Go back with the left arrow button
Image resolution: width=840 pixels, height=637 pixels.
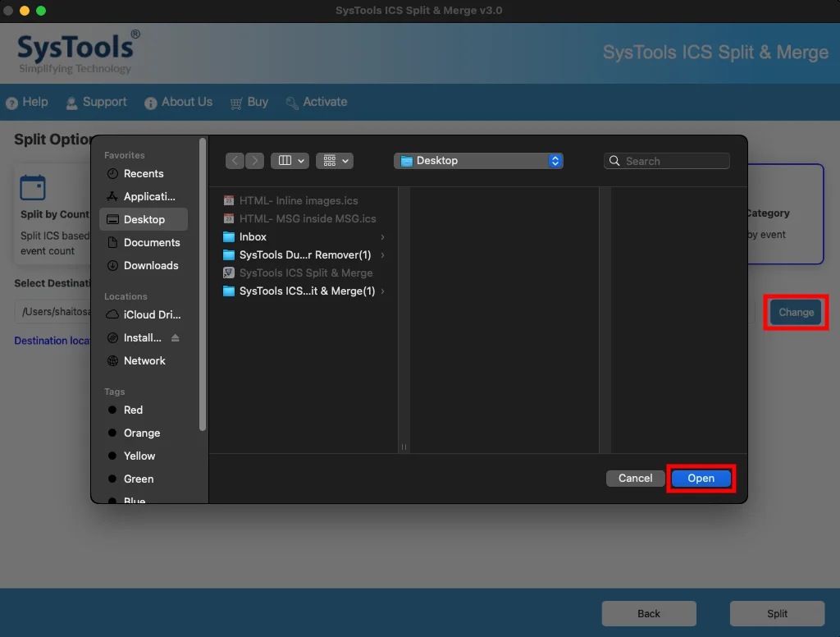tap(235, 161)
